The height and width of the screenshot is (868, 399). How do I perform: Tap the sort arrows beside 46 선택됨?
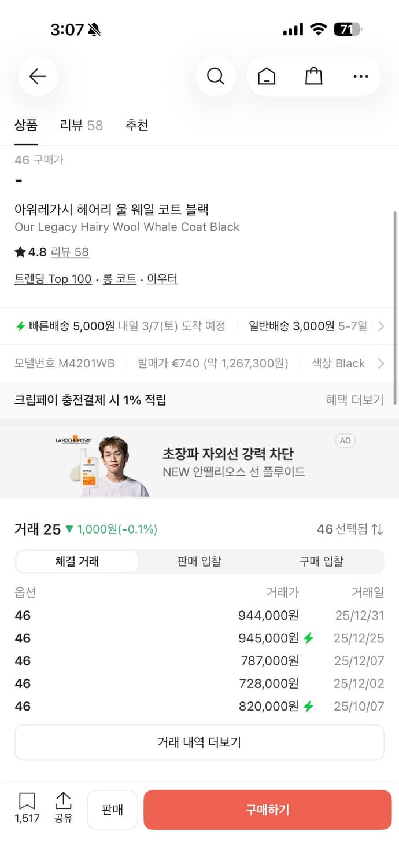376,529
